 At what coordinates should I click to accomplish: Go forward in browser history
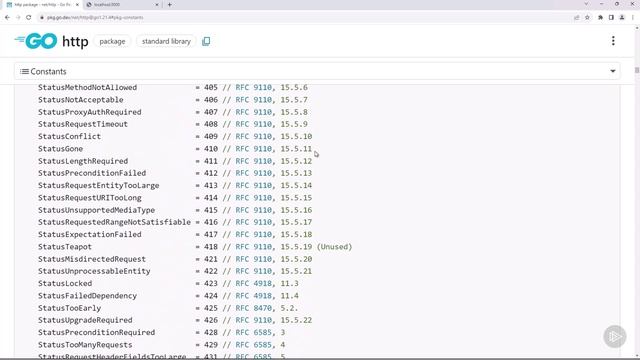18,18
